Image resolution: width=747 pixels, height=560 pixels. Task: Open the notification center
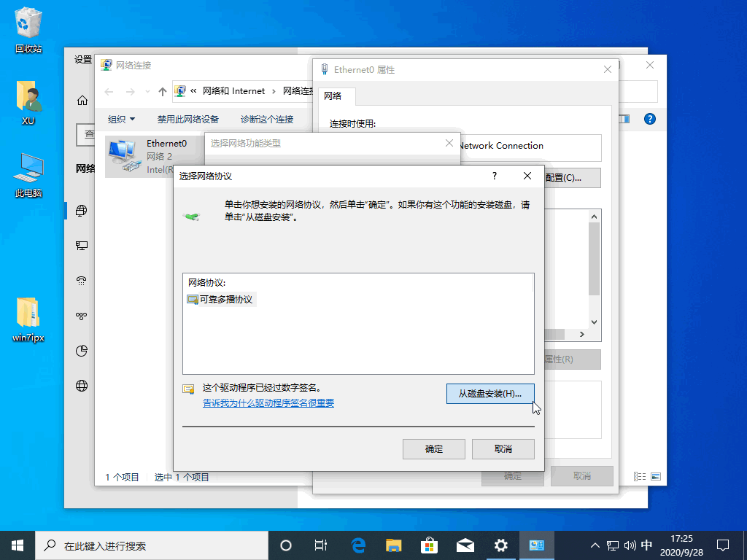tap(723, 545)
